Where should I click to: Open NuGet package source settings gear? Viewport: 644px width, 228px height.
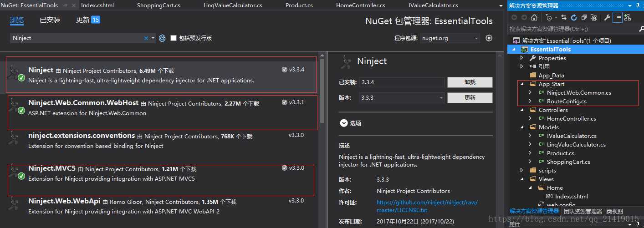click(x=489, y=38)
